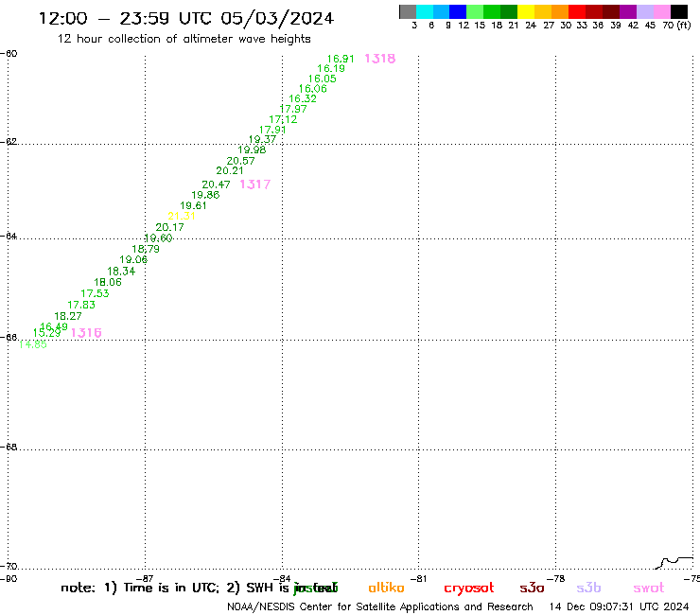Click the black 70 ft legend swatch
700x615 pixels.
coord(679,11)
